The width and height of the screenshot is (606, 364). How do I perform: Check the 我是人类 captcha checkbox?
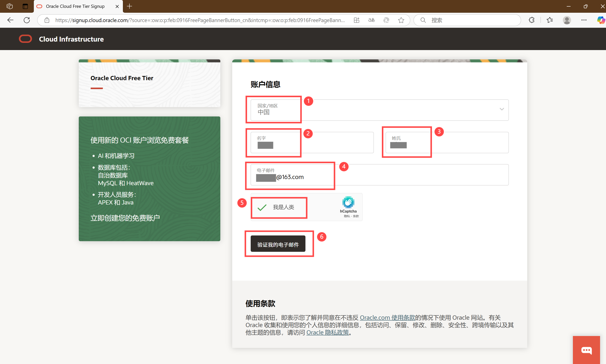point(262,207)
